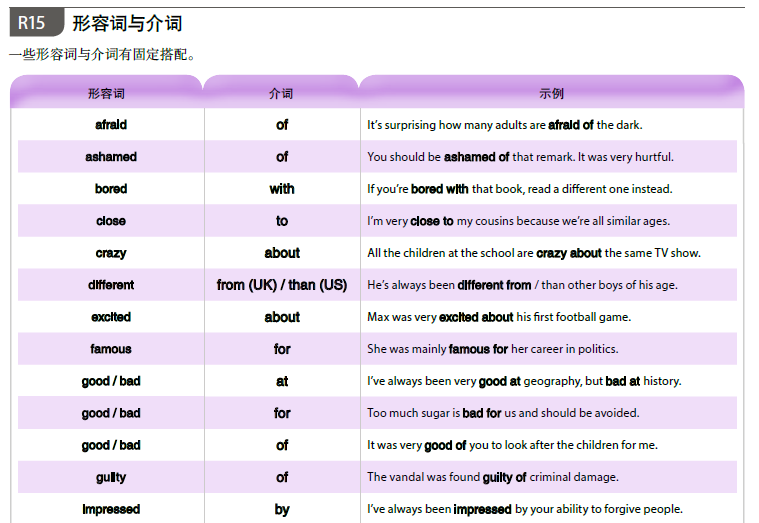Click the preposition 'for' in the 'Too much sugar' row
This screenshot has width=759, height=523.
(x=282, y=413)
